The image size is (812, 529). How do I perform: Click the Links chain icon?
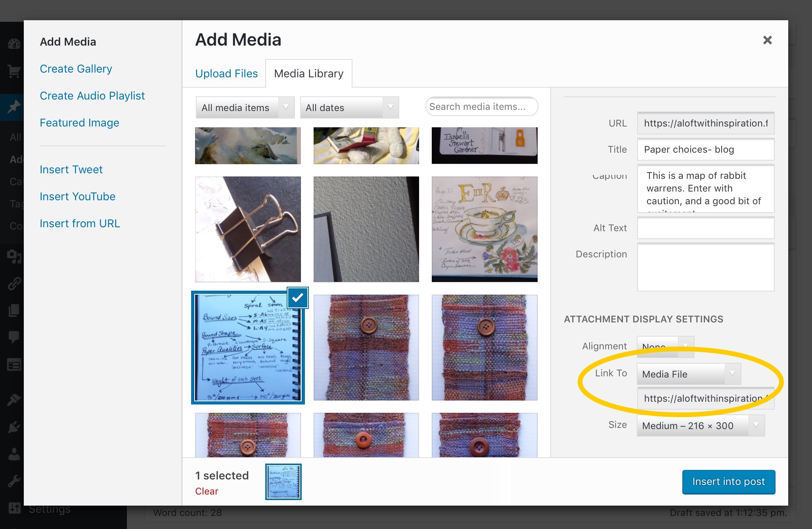pos(13,283)
